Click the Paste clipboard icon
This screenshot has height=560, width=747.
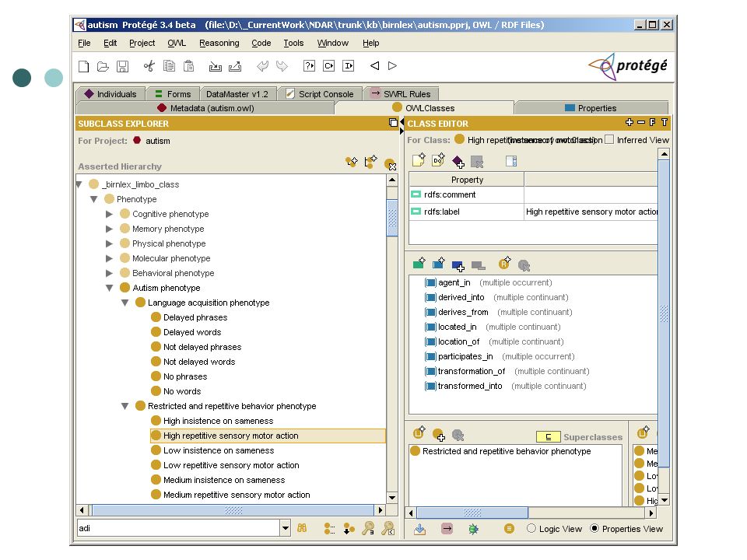click(188, 66)
